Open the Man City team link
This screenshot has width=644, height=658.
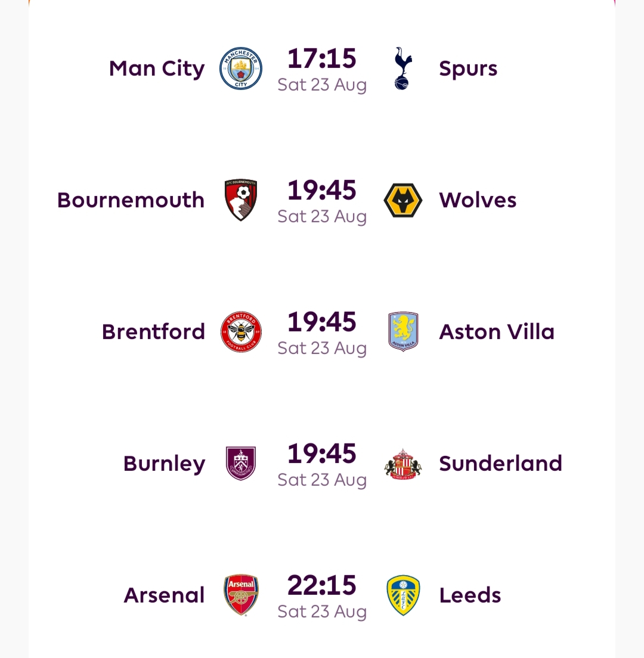157,69
